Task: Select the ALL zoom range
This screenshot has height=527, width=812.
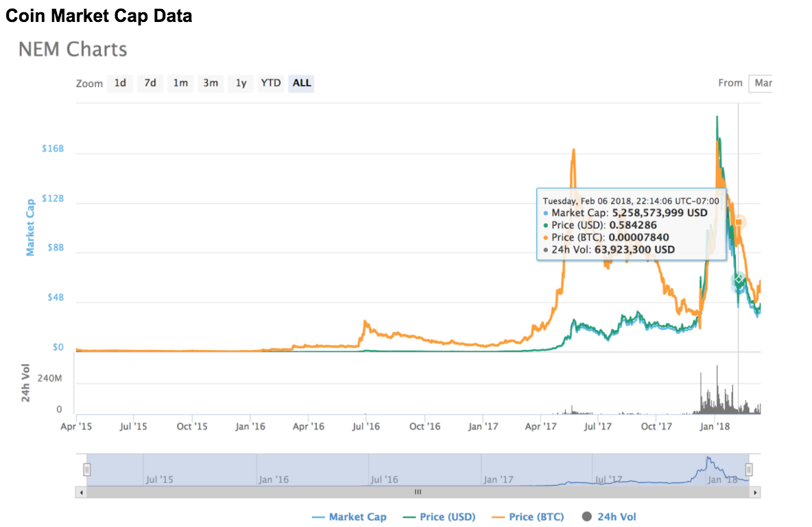Action: click(301, 84)
